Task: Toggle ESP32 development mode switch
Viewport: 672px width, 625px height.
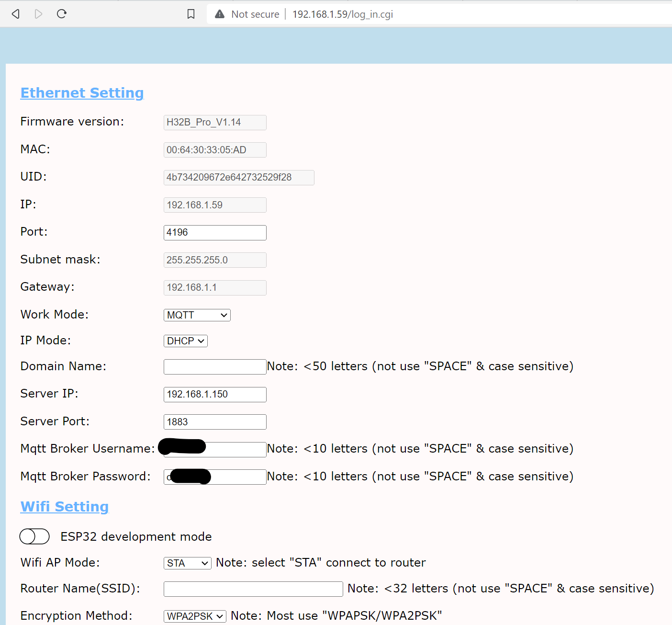Action: [x=34, y=536]
